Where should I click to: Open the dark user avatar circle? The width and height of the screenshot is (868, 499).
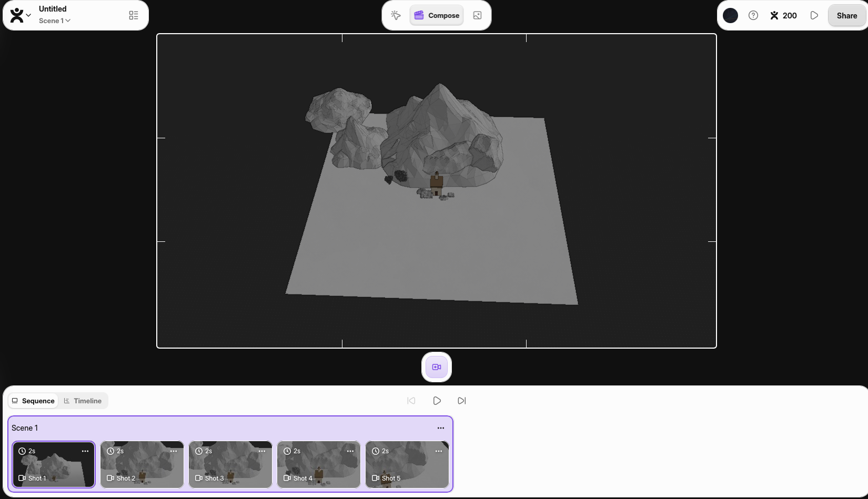pyautogui.click(x=730, y=15)
